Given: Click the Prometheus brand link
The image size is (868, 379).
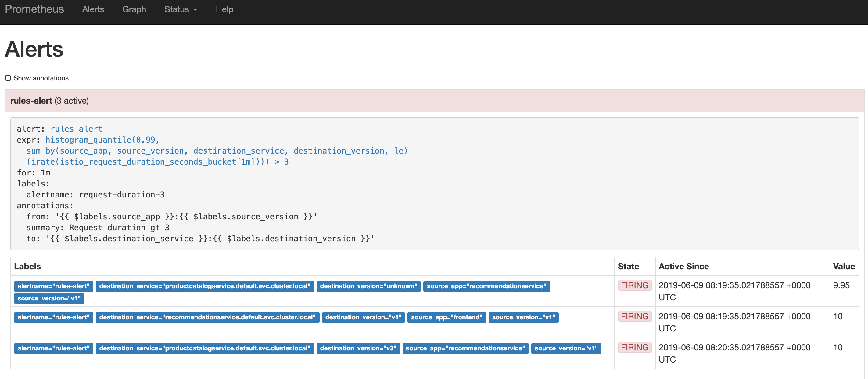Looking at the screenshot, I should pos(34,9).
